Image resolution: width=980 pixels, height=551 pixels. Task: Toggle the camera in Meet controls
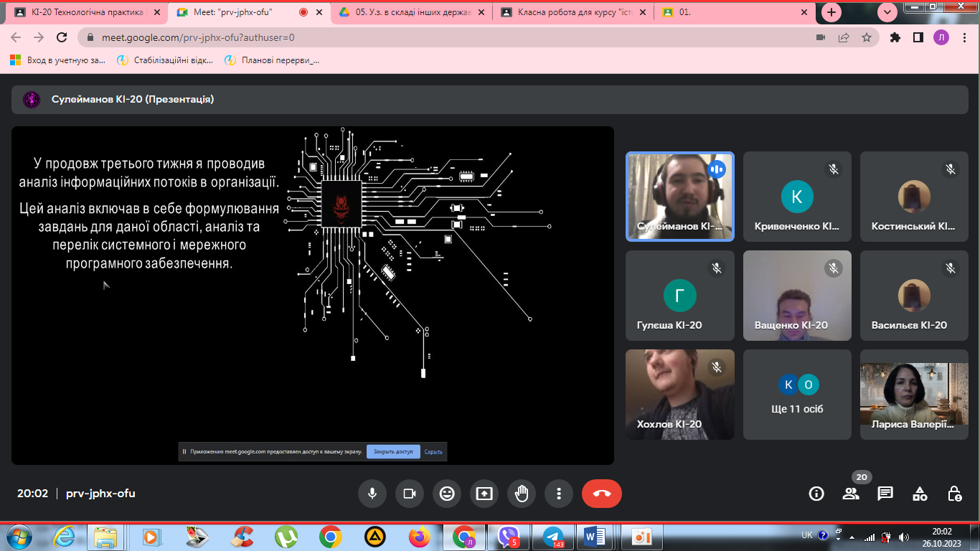410,494
